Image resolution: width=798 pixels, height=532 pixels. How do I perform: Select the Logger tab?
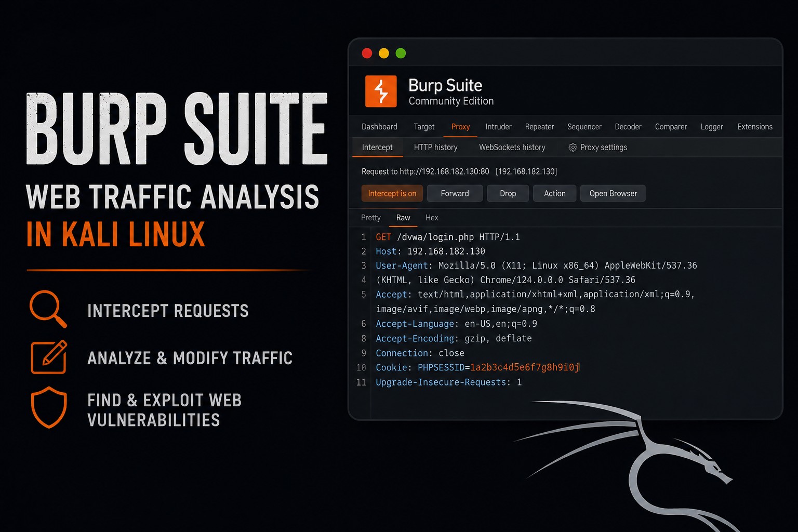(x=712, y=127)
